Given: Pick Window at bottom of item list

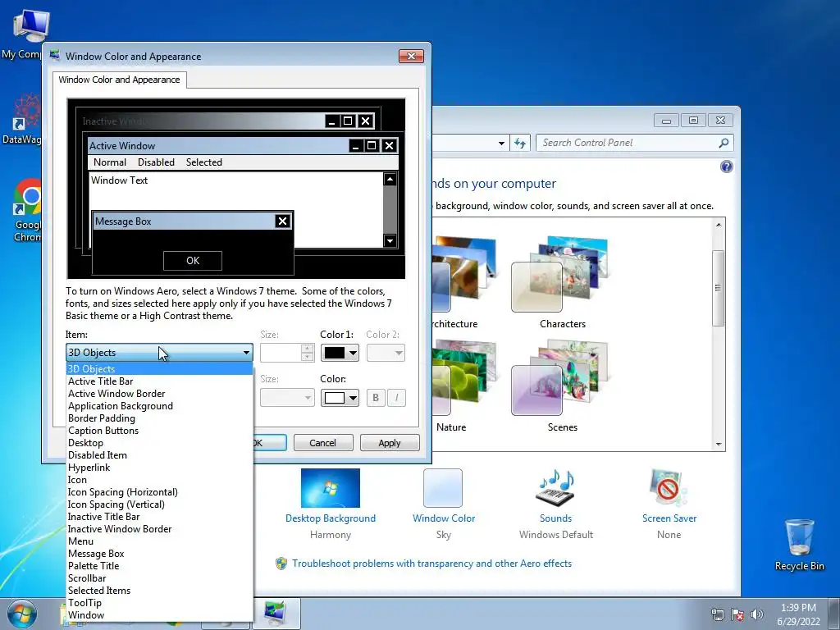Looking at the screenshot, I should (159, 615).
